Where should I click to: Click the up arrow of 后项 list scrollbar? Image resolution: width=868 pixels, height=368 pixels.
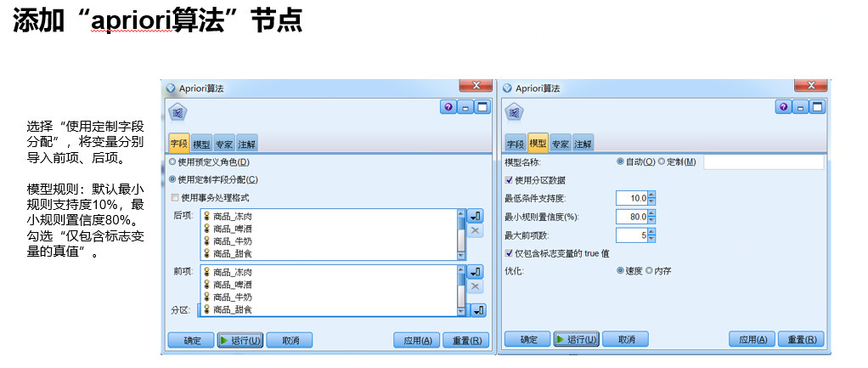coord(461,212)
